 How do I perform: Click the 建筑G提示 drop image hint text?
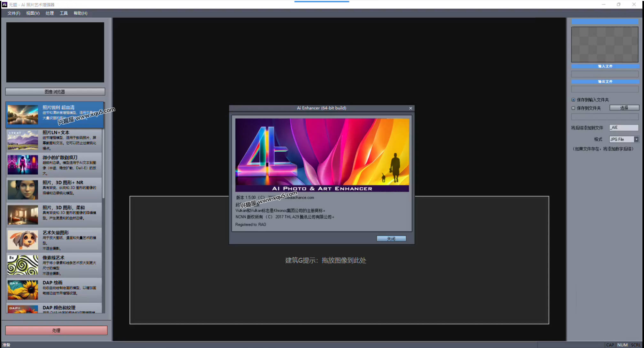coord(326,260)
